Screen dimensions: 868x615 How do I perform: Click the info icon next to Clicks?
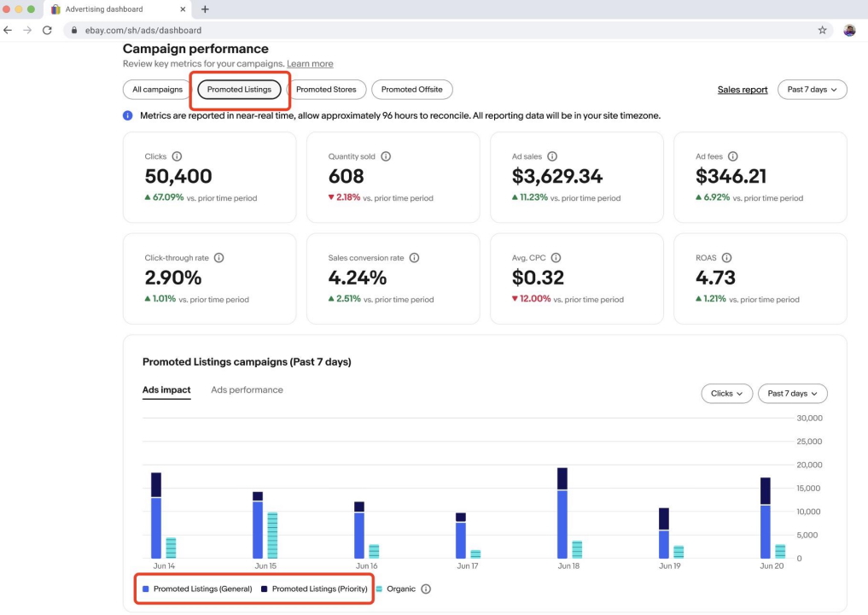click(x=177, y=156)
